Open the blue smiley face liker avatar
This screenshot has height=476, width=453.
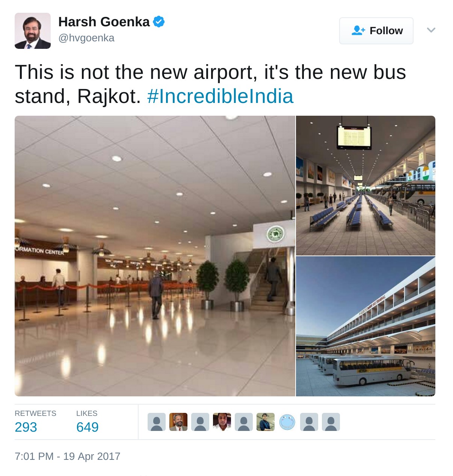[x=287, y=422]
